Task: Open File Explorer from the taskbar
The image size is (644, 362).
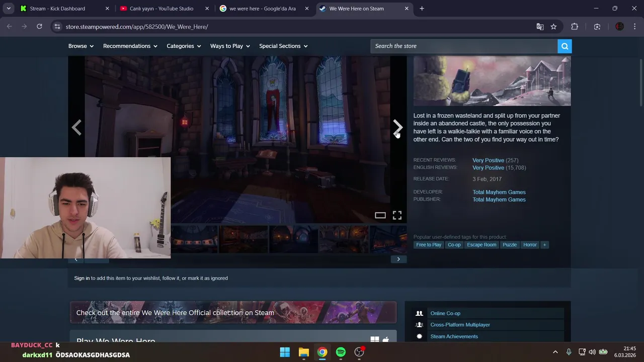Action: tap(303, 352)
